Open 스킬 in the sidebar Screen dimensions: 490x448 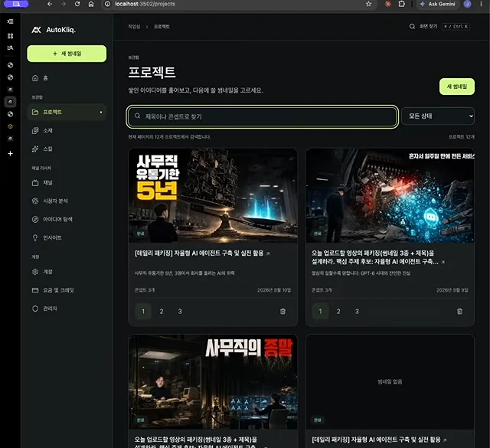[67, 149]
